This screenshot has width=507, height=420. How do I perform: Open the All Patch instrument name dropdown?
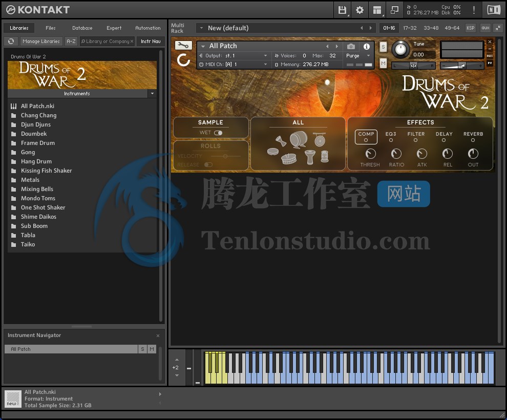coord(203,46)
